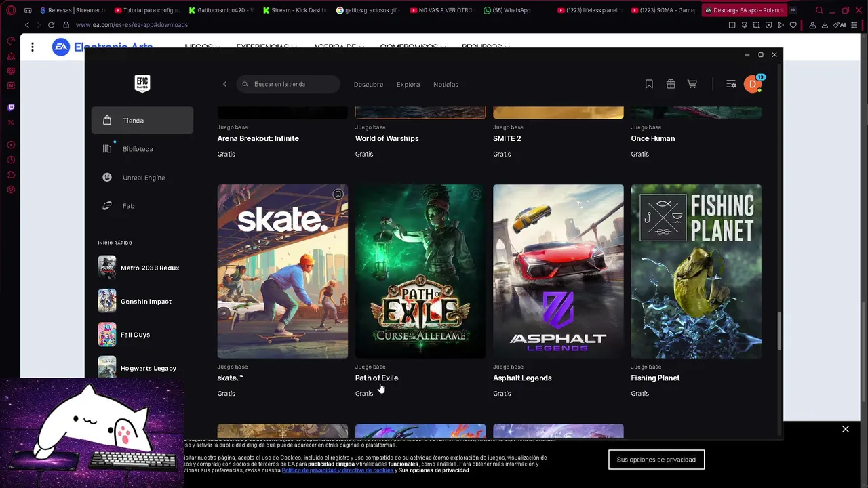The width and height of the screenshot is (868, 488).
Task: Reload the page with browser refresh icon
Action: pos(51,25)
